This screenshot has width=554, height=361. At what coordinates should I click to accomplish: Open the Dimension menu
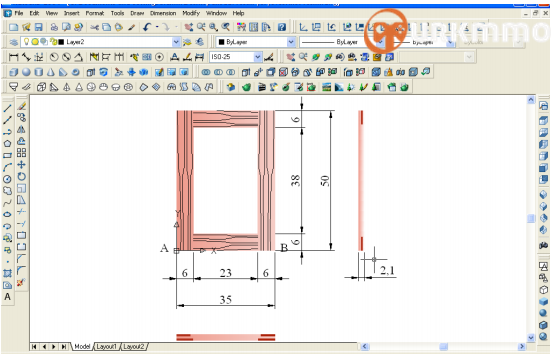163,13
